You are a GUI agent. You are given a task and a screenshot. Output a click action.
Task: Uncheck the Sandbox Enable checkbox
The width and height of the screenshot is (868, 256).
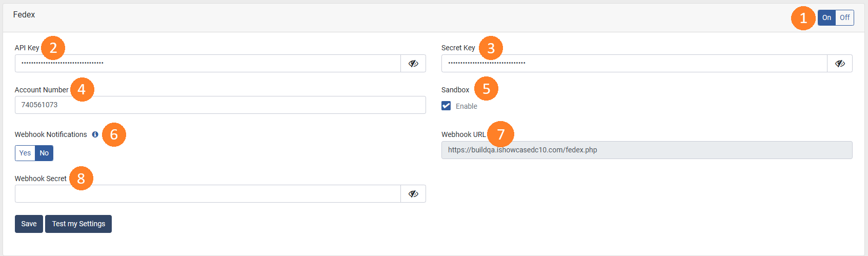[446, 106]
